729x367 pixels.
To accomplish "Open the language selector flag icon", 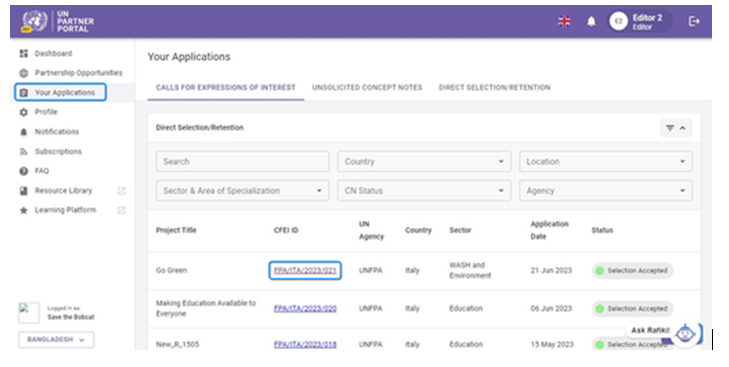I will click(x=564, y=21).
